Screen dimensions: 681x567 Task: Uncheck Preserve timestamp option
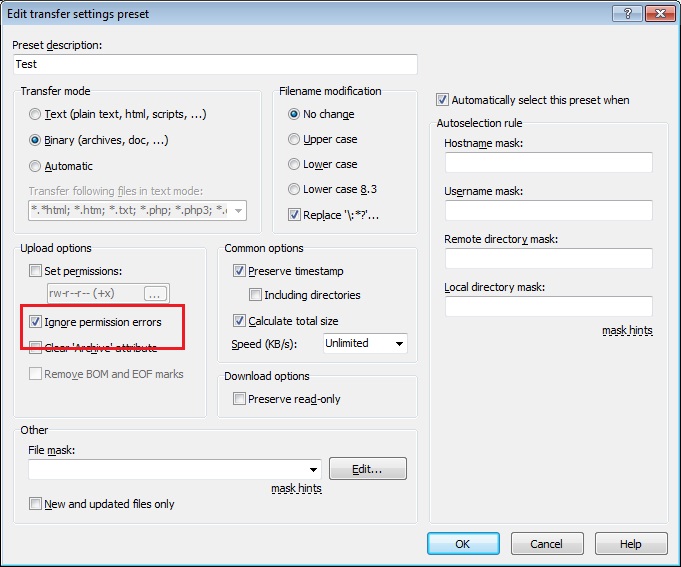click(x=240, y=270)
